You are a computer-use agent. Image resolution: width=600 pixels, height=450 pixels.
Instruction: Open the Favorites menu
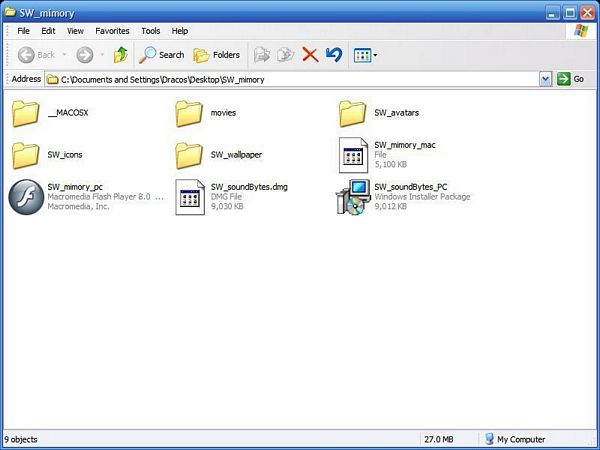click(x=112, y=31)
